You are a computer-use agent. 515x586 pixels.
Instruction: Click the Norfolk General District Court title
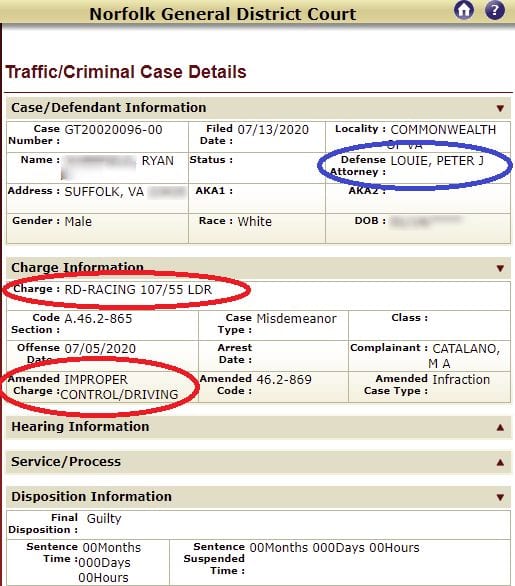(223, 14)
